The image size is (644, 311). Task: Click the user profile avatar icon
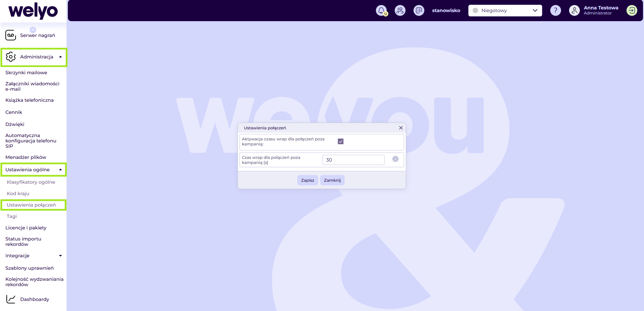point(574,10)
